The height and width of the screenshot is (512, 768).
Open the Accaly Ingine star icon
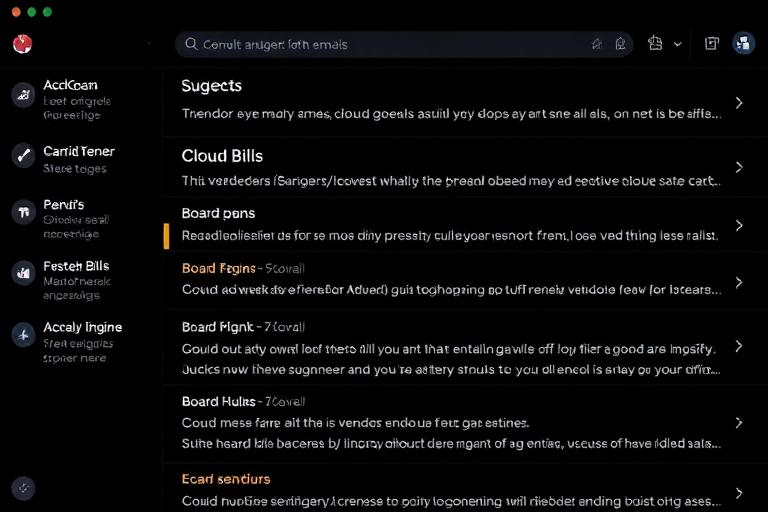point(23,335)
